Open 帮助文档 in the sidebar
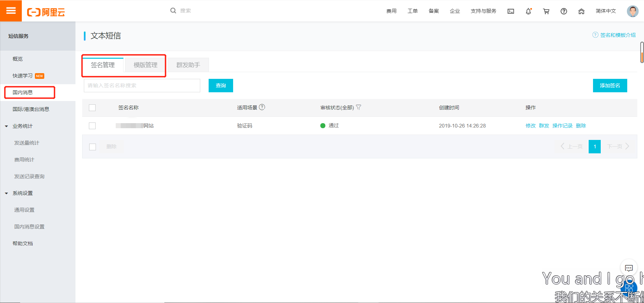 (22, 244)
